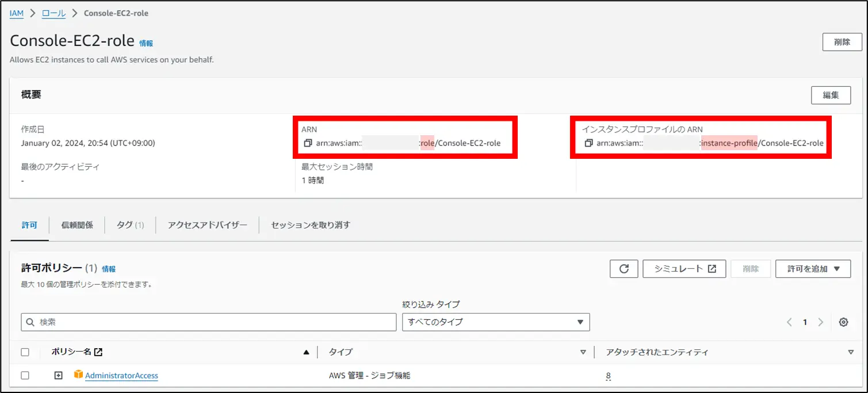Click the external-link icon beside ポリシー名 header
Viewport: 868px width, 393px height.
pyautogui.click(x=98, y=352)
